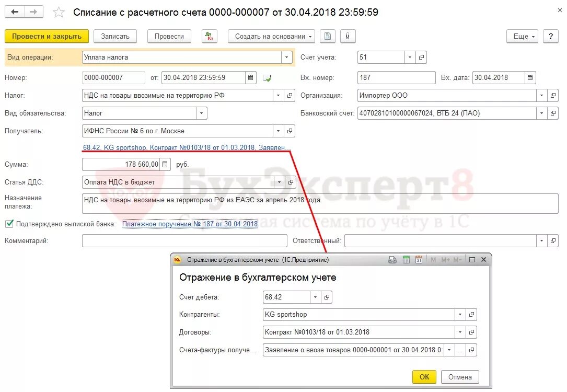Close the document form with the X
The image size is (567, 392).
tap(559, 10)
